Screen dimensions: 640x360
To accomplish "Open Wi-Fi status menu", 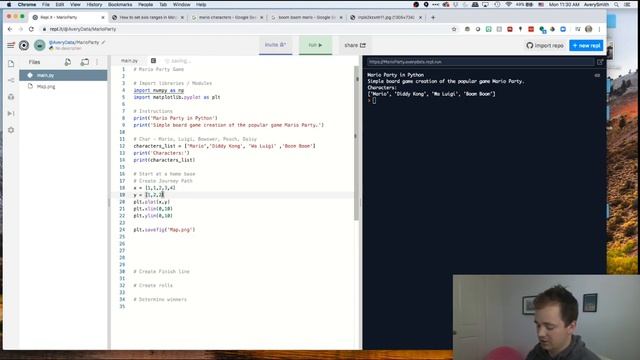I will click(508, 4).
